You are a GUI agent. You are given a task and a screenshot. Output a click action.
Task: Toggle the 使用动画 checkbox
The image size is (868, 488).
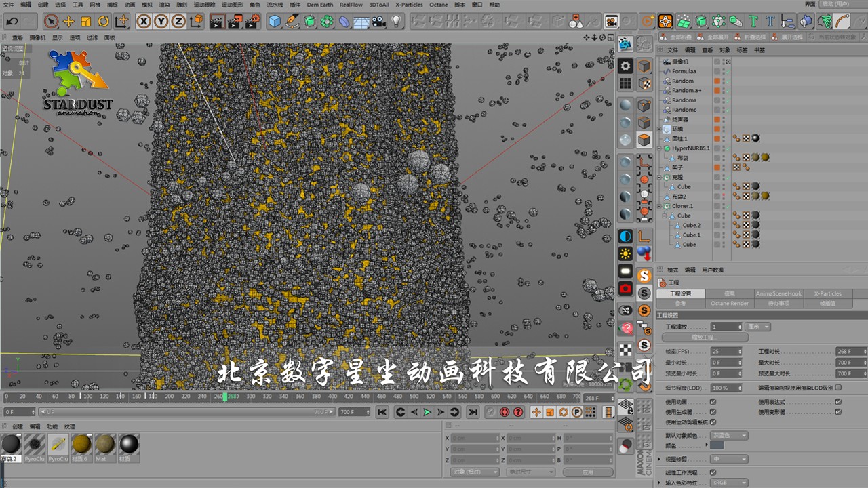[713, 402]
